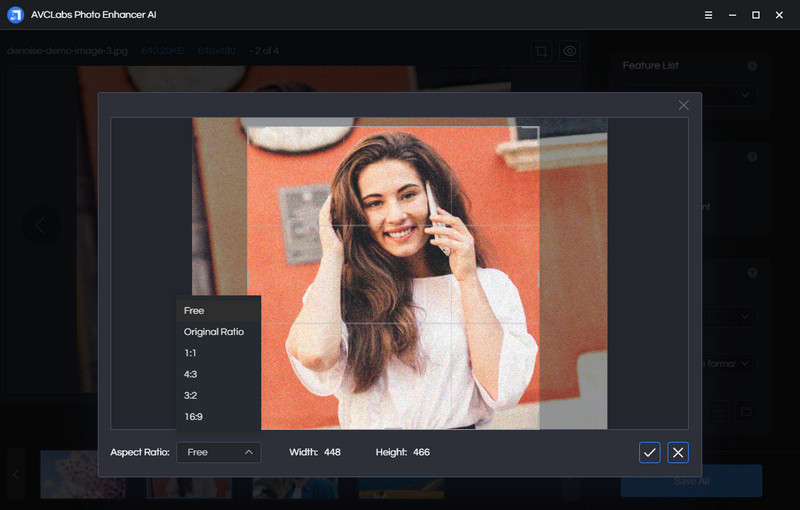Open the hamburger menu in title bar
This screenshot has width=800, height=510.
coord(708,15)
